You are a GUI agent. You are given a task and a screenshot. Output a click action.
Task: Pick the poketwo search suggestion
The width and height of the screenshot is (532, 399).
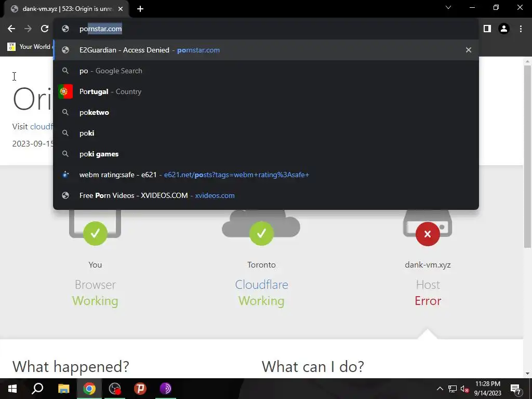tap(266, 112)
